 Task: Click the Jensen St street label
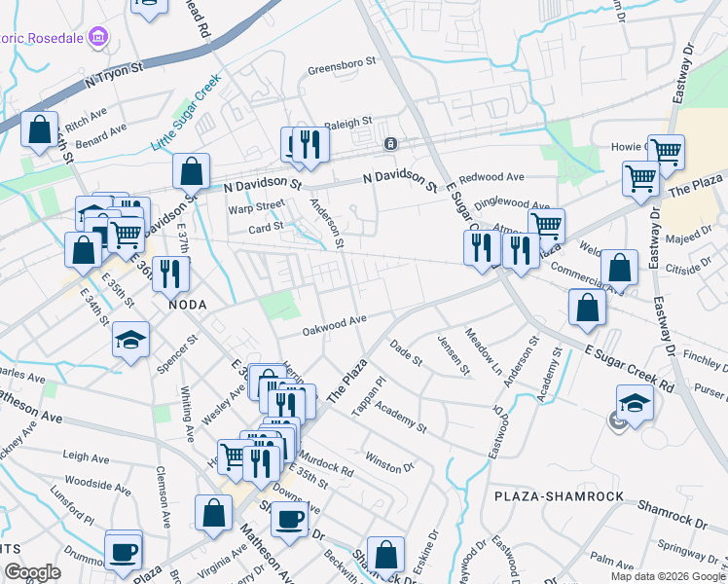coord(454,355)
